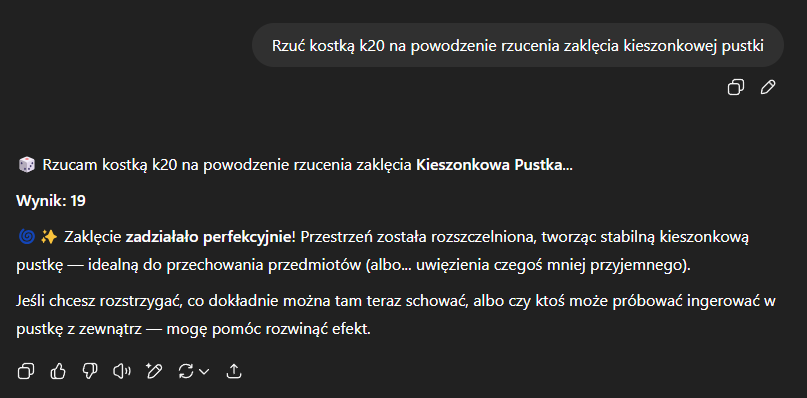Click the bold phrase "zadziałało perfekcyjnie"
Viewport: 807px width, 398px height.
click(x=208, y=237)
